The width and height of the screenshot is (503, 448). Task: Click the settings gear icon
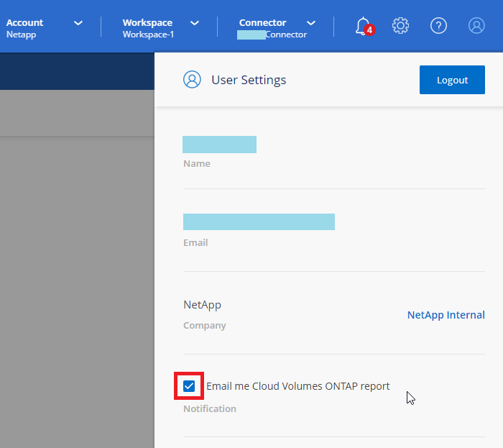tap(400, 26)
